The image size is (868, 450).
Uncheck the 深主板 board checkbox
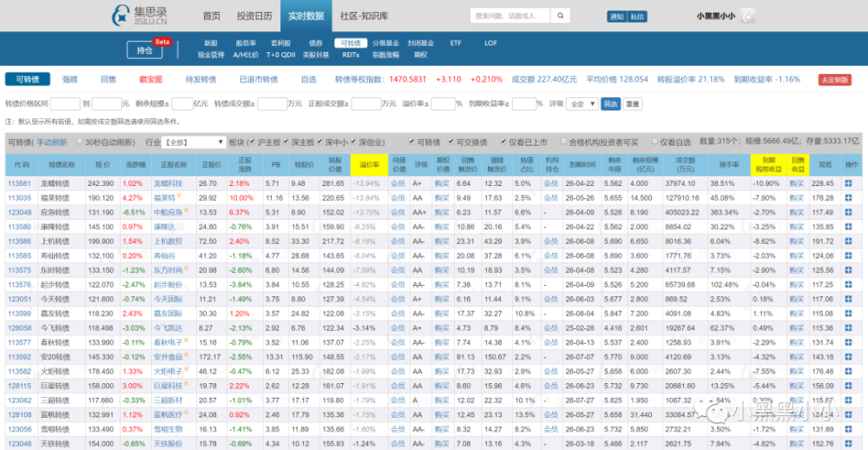point(286,142)
